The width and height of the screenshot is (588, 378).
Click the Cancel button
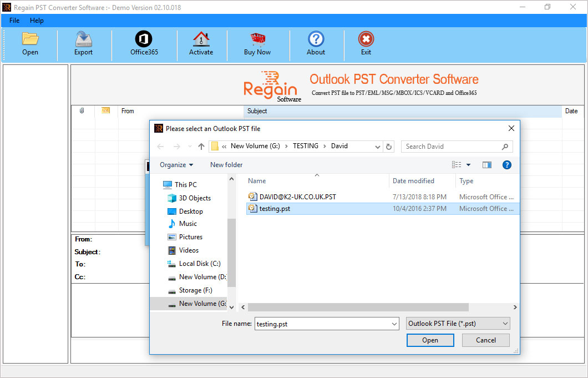click(x=485, y=340)
